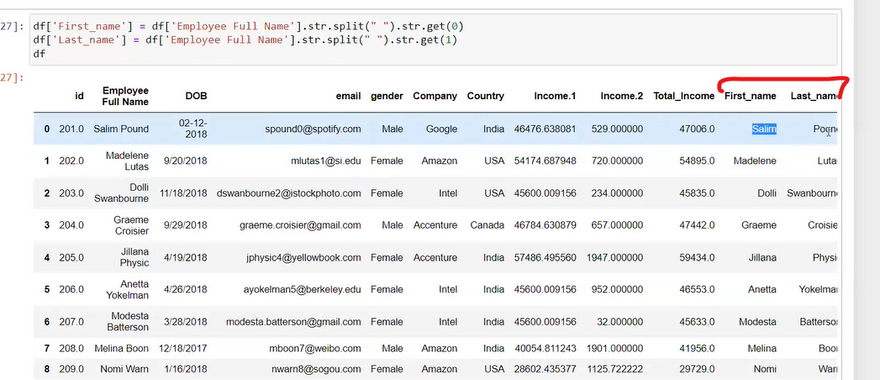Click email graeme.croisier@gmail.com

tap(300, 225)
